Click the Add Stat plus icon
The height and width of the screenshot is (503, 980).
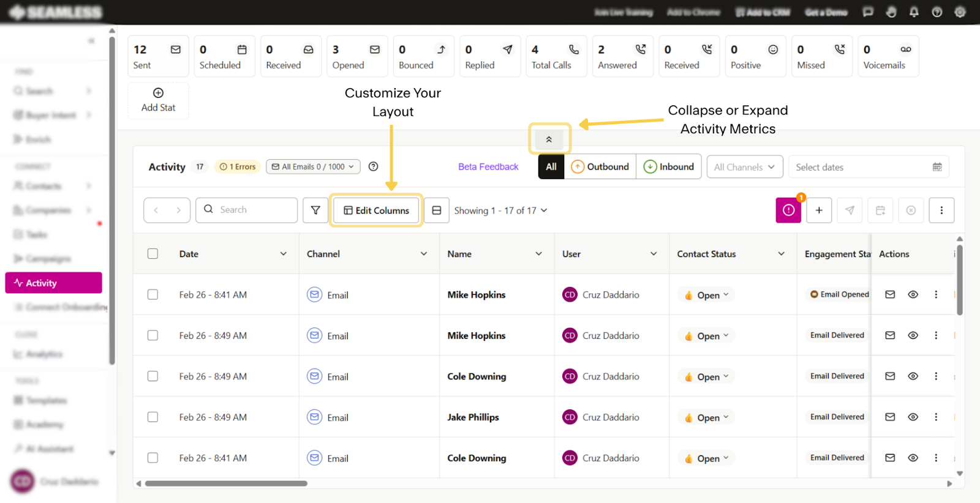coord(158,93)
